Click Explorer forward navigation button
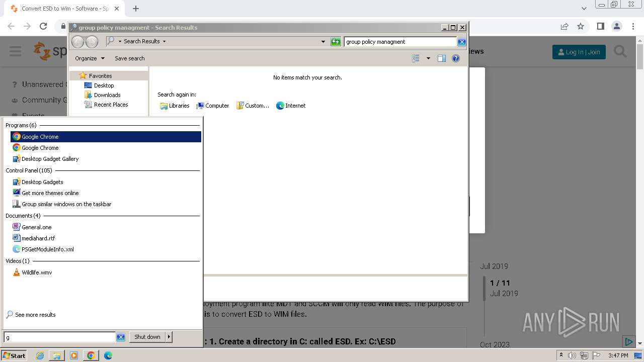 [92, 42]
